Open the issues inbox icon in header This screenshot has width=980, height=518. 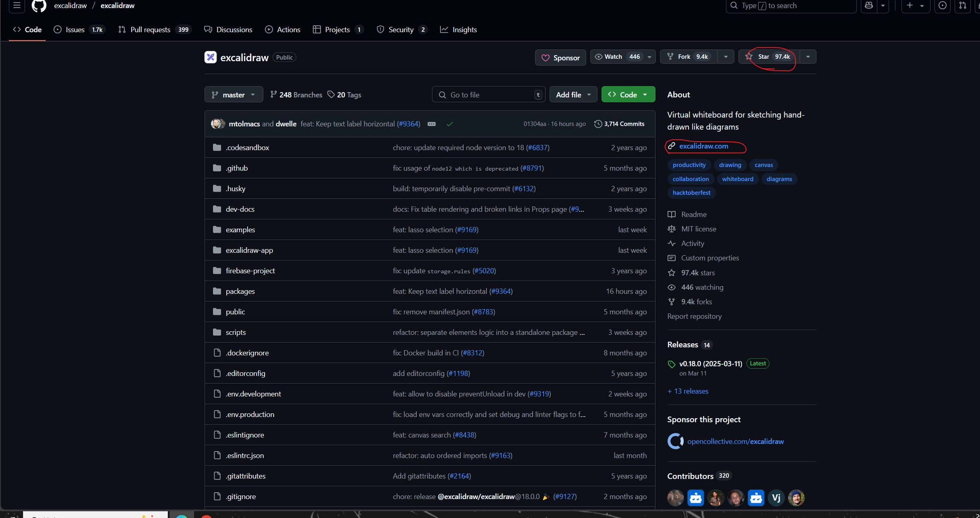click(943, 6)
